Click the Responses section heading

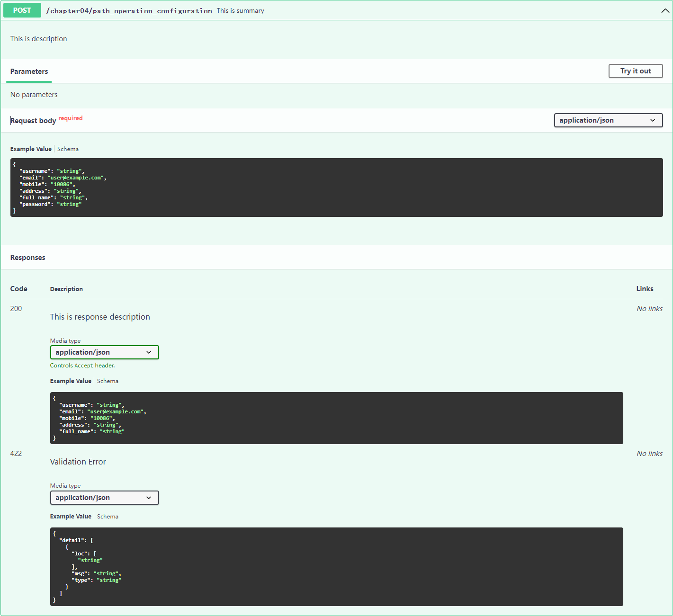28,258
